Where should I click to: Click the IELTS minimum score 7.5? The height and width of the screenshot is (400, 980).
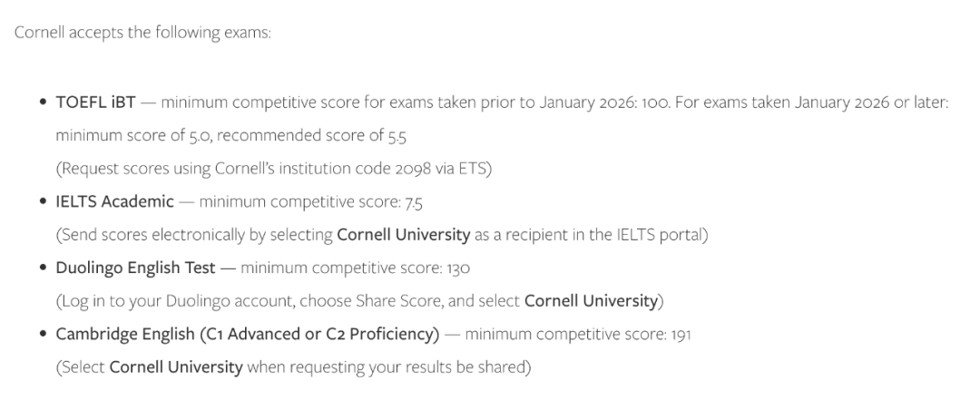[413, 201]
